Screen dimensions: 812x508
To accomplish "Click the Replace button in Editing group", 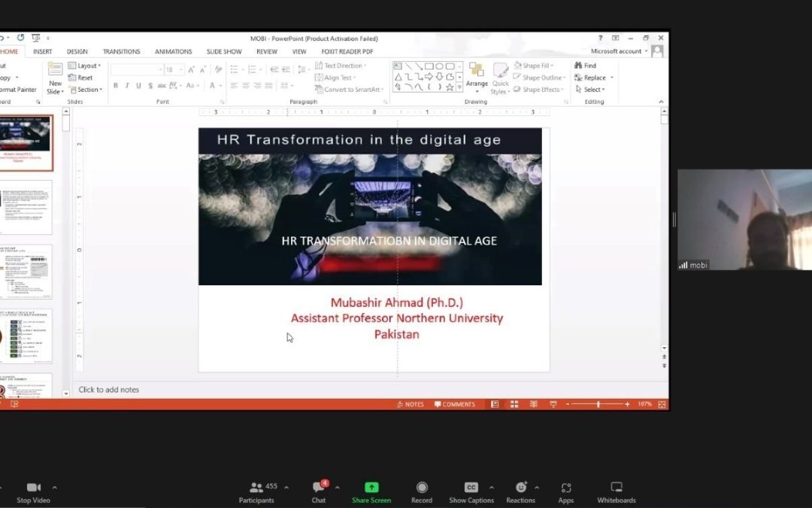I will click(594, 78).
